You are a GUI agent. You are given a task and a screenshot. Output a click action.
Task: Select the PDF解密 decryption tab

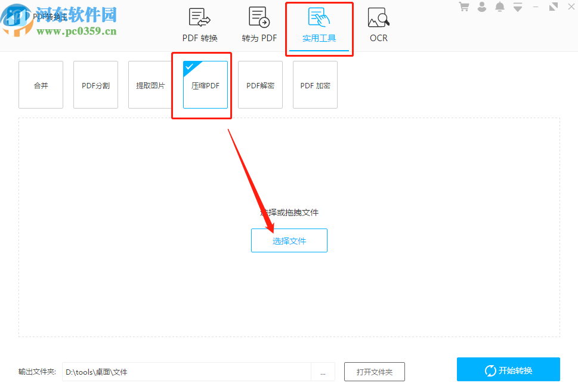click(x=260, y=84)
